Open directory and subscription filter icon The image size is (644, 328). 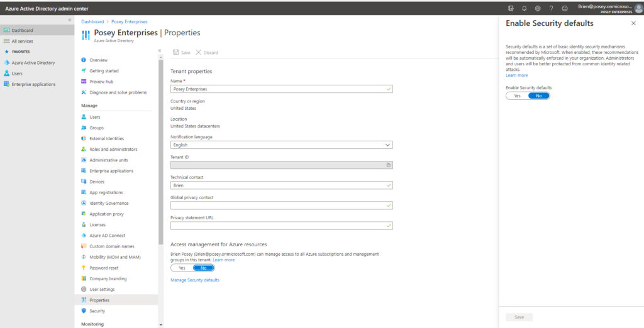pos(511,8)
